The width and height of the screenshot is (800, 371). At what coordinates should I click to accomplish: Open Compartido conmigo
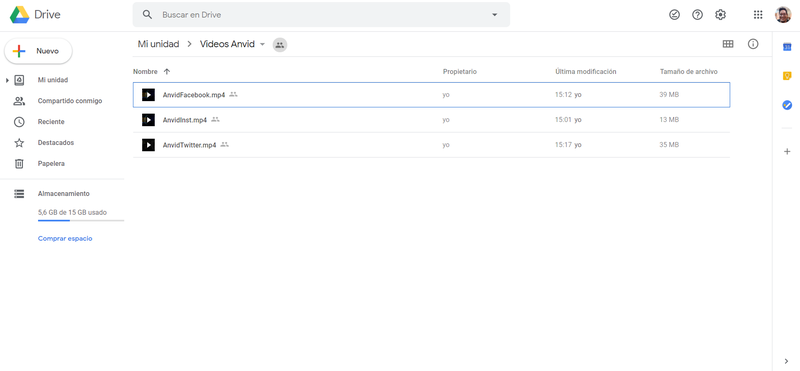click(x=70, y=101)
